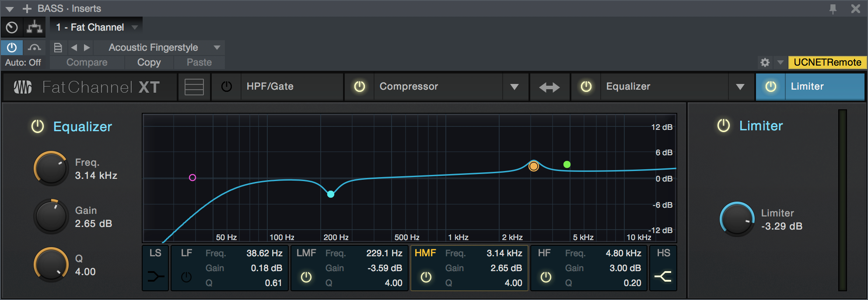Click the Auto: Off automation label
This screenshot has height=300, width=868.
pos(23,63)
